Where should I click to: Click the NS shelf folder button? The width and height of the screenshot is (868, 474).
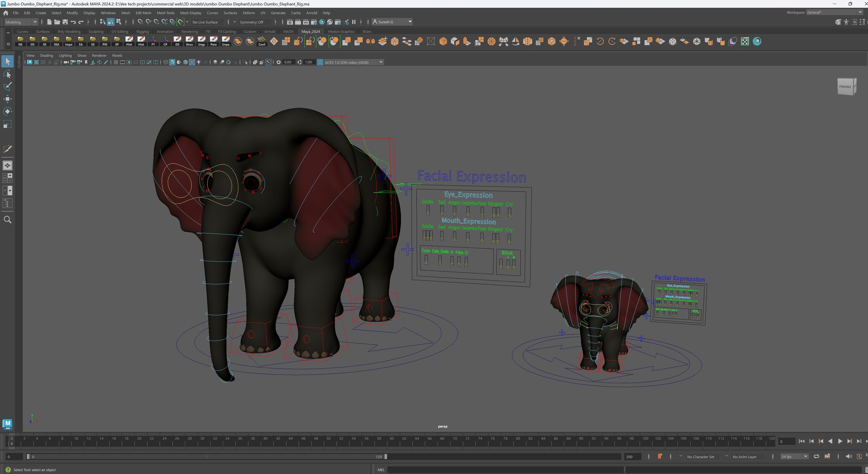[x=20, y=41]
